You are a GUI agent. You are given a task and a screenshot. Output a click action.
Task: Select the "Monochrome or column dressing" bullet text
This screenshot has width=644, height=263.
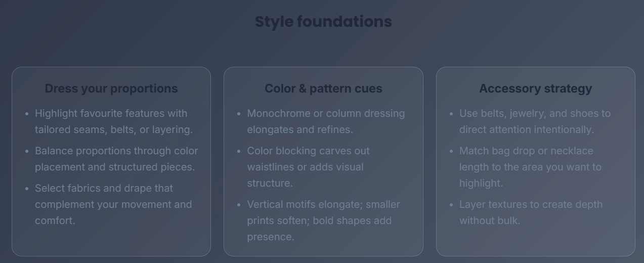tap(325, 121)
